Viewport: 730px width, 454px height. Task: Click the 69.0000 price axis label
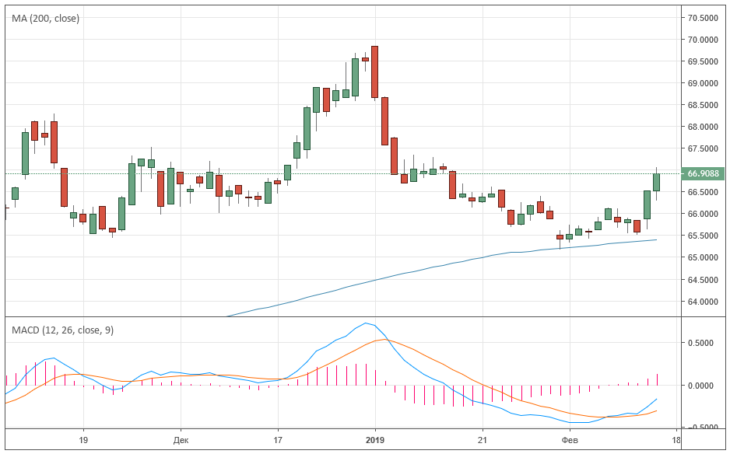click(703, 83)
